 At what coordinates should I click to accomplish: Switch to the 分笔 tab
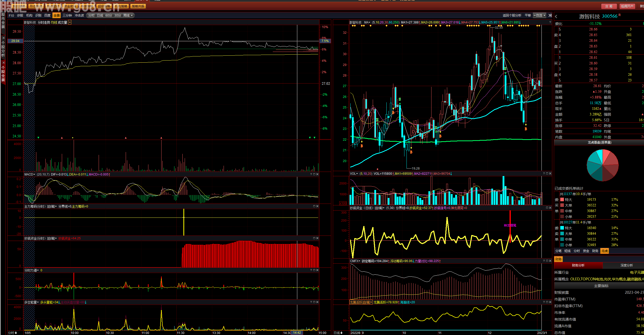[x=558, y=251]
